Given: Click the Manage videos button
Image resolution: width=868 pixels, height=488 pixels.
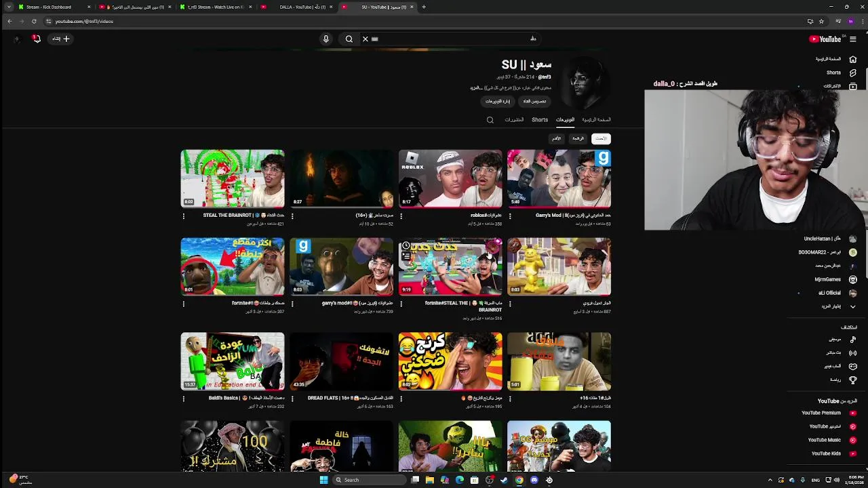Looking at the screenshot, I should [x=498, y=101].
